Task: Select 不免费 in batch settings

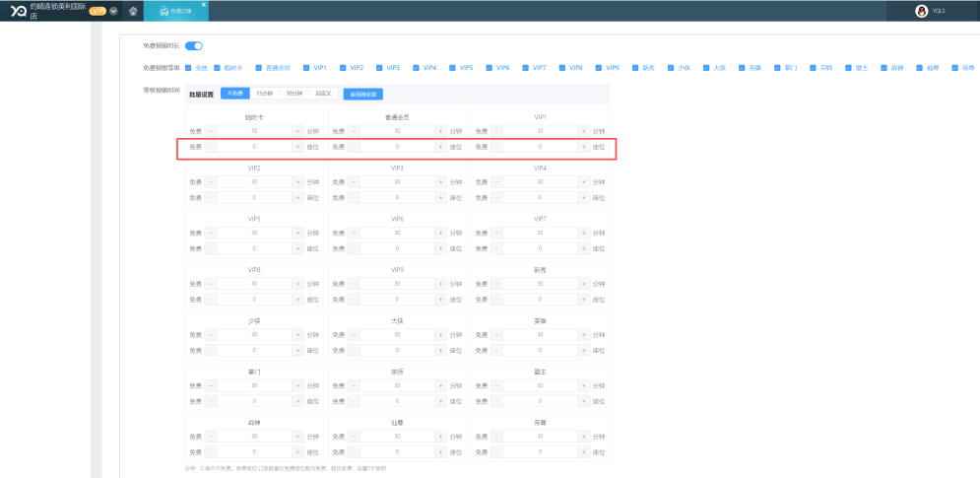Action: click(x=235, y=94)
